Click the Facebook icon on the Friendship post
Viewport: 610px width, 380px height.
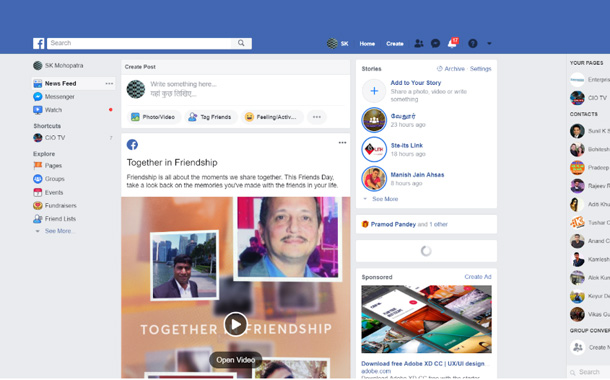click(x=132, y=145)
